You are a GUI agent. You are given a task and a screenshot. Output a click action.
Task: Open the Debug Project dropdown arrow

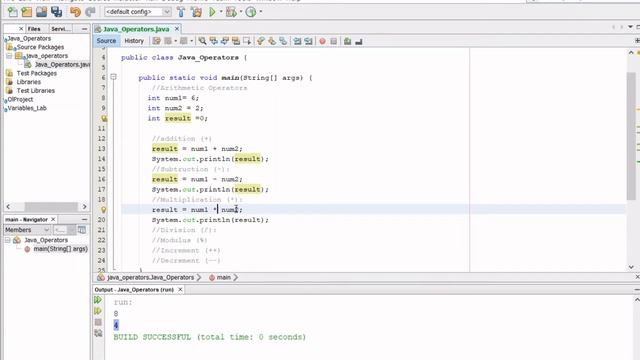pos(241,12)
